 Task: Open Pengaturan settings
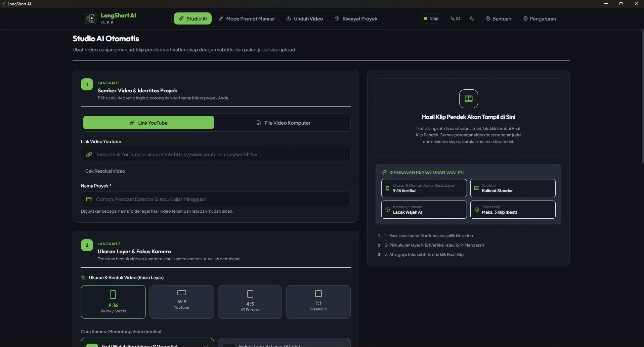pyautogui.click(x=539, y=18)
